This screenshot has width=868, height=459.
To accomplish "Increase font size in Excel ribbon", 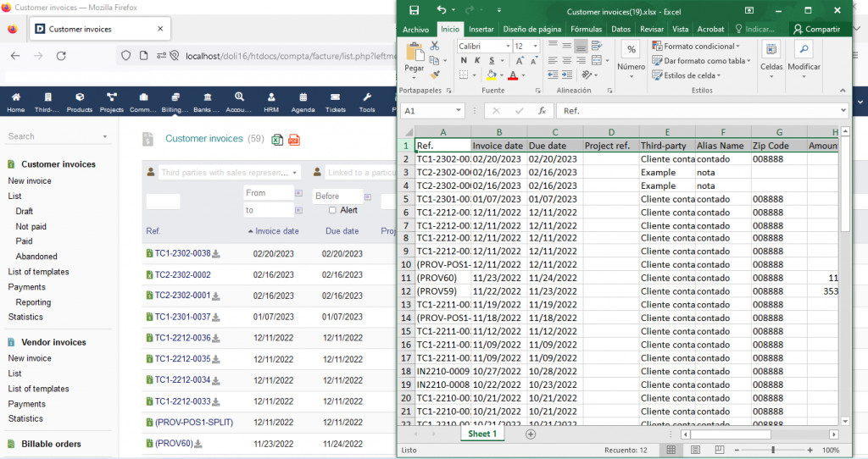I will [520, 61].
